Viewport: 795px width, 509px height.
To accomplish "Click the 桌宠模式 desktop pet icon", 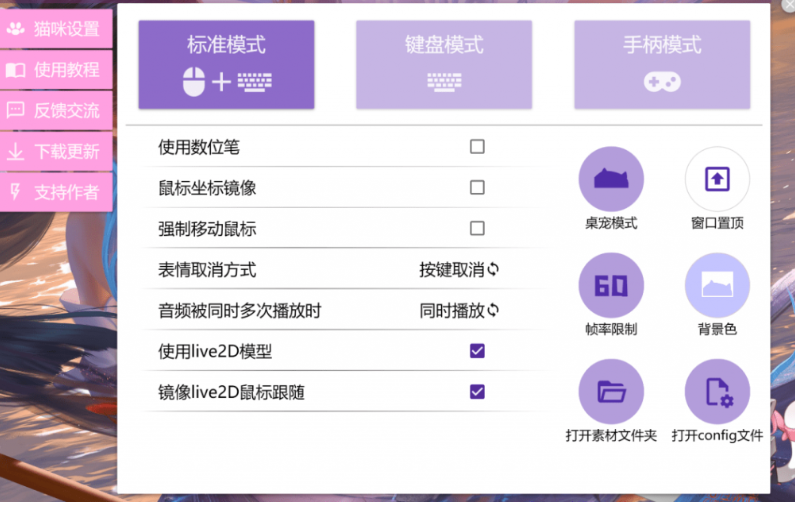I will [x=611, y=179].
